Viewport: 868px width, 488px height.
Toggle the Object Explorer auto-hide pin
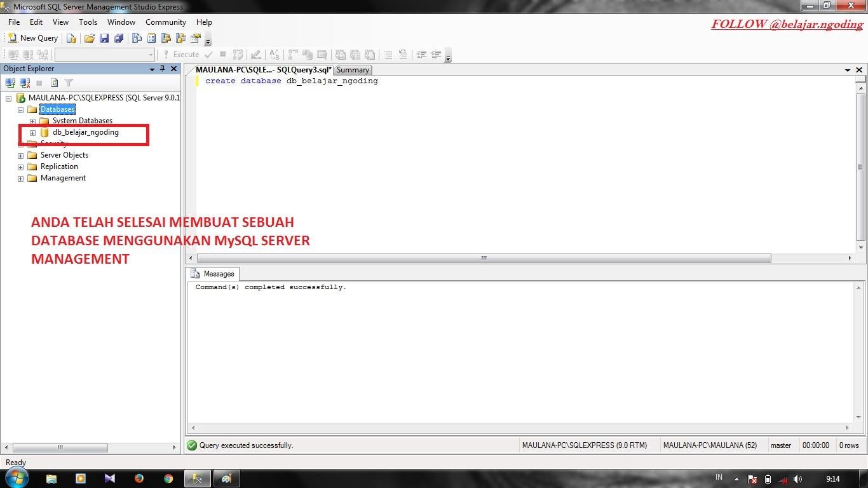pyautogui.click(x=163, y=69)
